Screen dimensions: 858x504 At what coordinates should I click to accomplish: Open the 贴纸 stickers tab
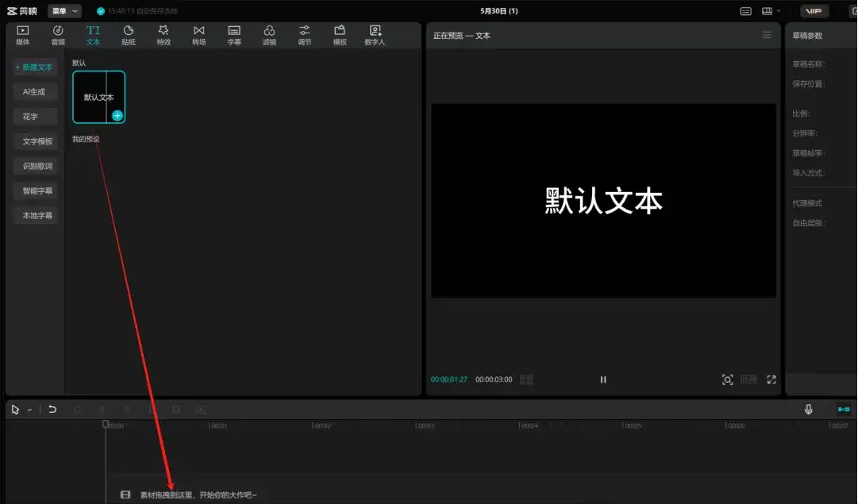128,35
